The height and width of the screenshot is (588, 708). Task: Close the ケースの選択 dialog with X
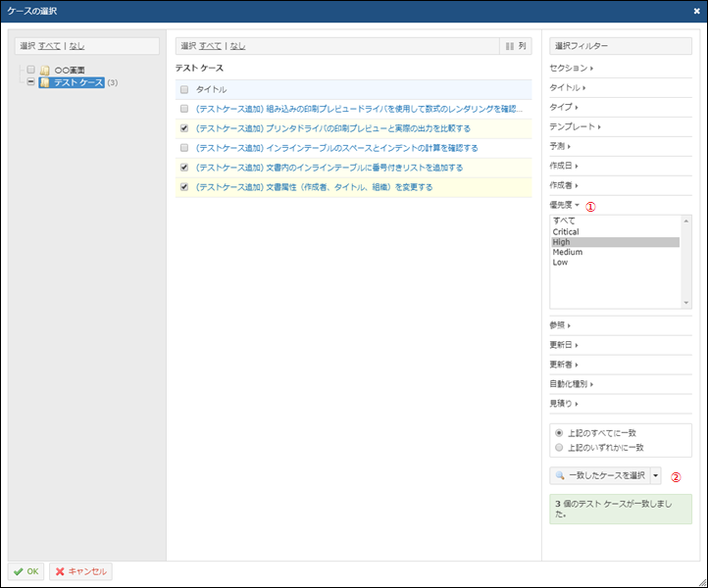695,11
